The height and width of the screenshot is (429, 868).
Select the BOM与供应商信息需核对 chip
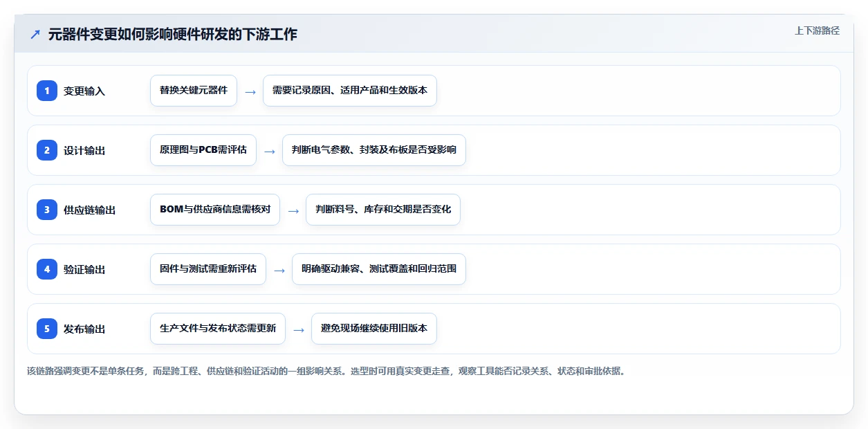pos(215,210)
